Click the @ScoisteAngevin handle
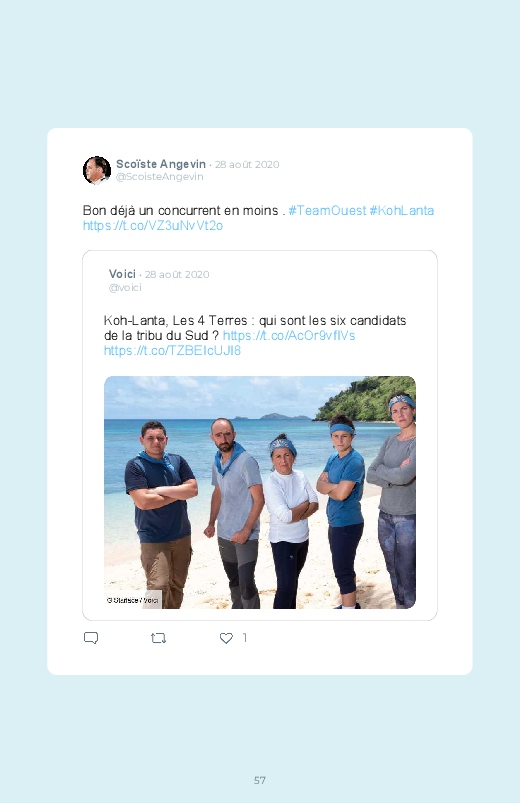This screenshot has height=803, width=520. (159, 177)
